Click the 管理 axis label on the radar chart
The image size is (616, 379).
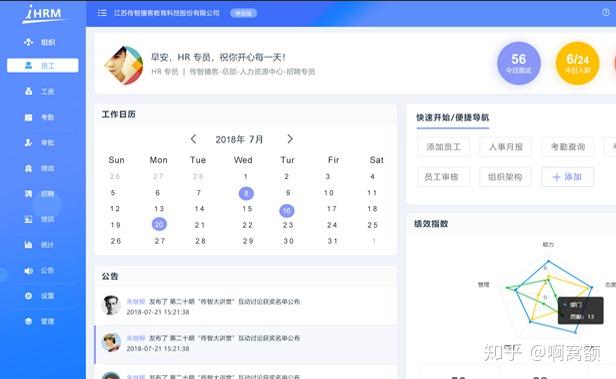pyautogui.click(x=484, y=284)
